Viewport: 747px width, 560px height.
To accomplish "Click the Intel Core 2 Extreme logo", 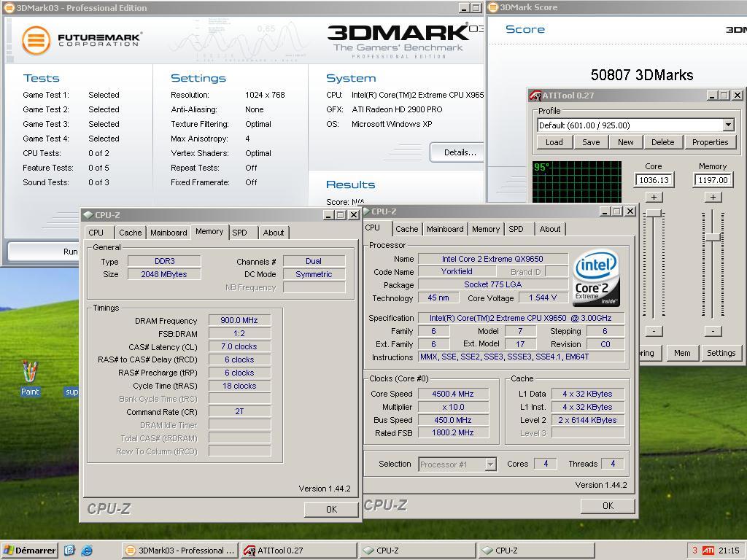I will click(596, 278).
